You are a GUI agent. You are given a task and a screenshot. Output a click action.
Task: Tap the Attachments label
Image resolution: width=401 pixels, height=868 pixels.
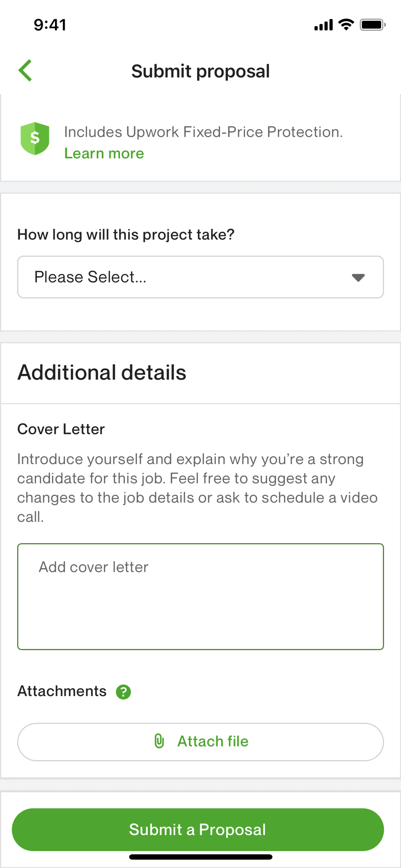pyautogui.click(x=62, y=691)
